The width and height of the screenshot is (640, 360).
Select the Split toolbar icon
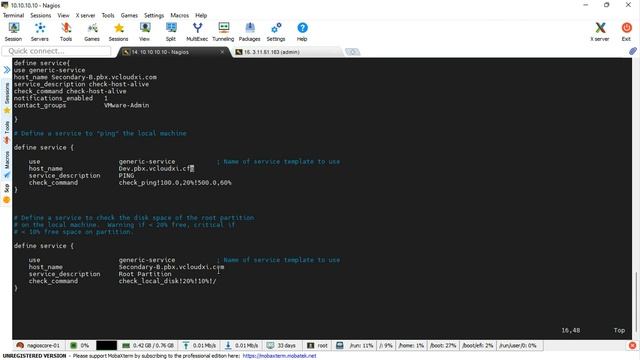coord(171,32)
